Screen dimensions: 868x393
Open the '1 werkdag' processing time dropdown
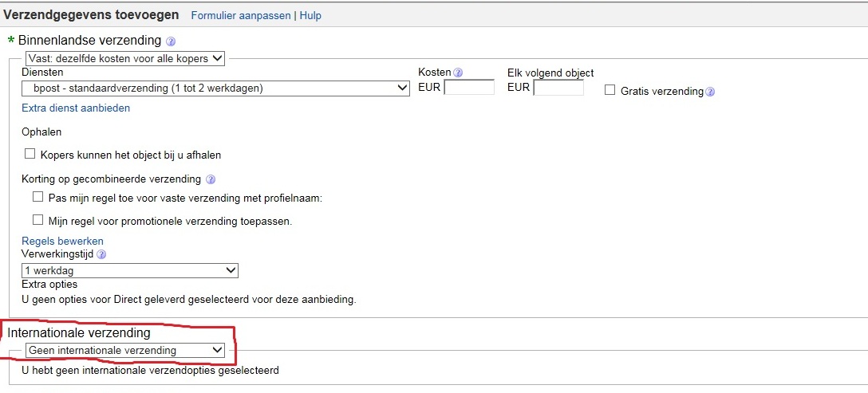[x=130, y=270]
